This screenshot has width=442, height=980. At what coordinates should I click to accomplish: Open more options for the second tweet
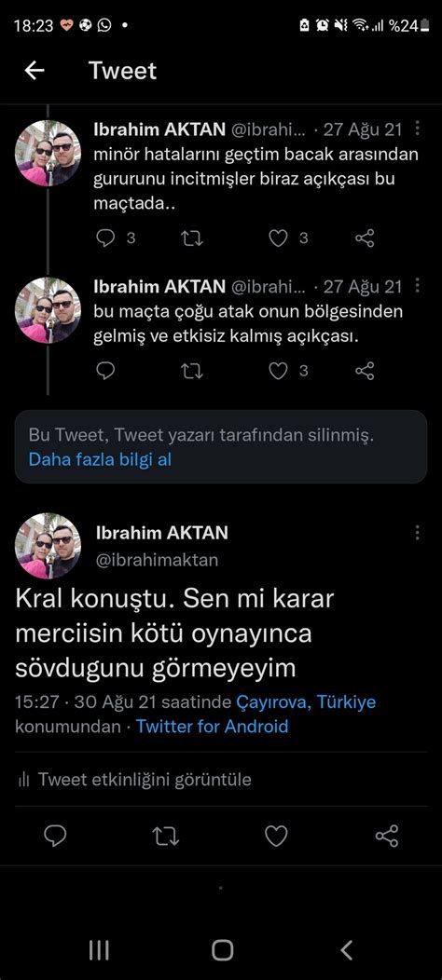click(417, 286)
